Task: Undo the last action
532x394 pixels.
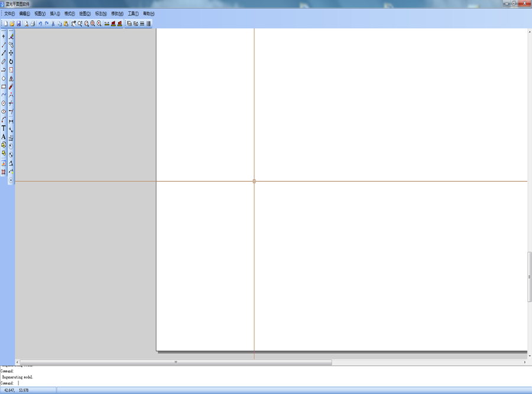Action: click(x=40, y=24)
